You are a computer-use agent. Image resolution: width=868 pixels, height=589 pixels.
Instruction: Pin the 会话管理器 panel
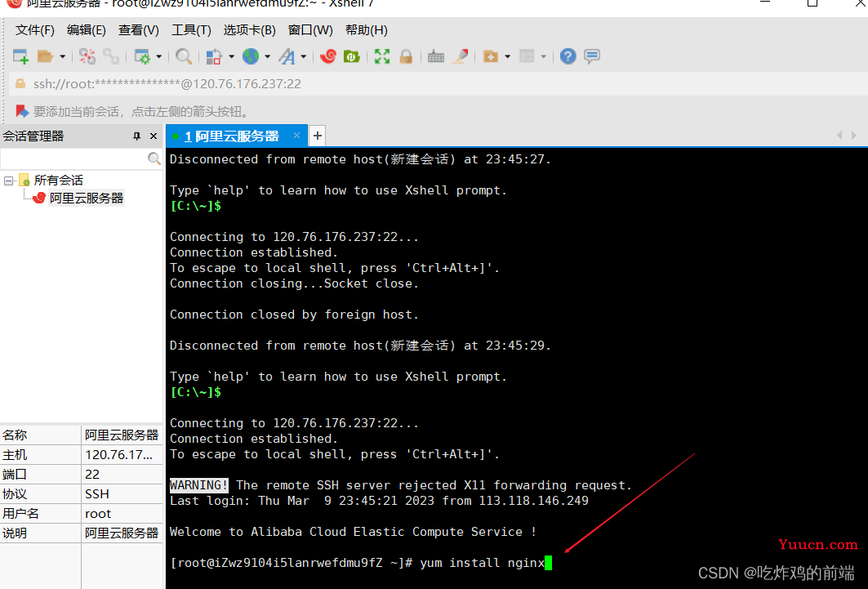[136, 136]
